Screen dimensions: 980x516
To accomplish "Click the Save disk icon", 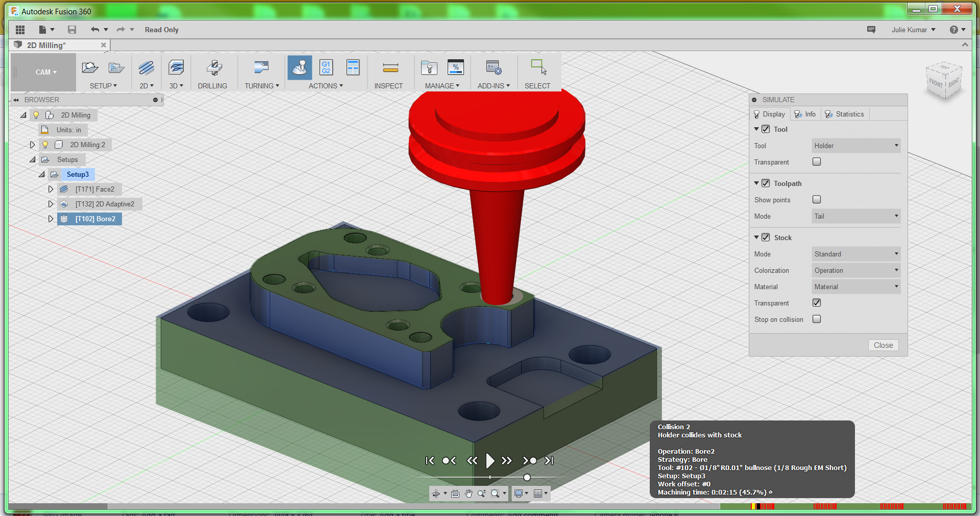I will tap(72, 30).
